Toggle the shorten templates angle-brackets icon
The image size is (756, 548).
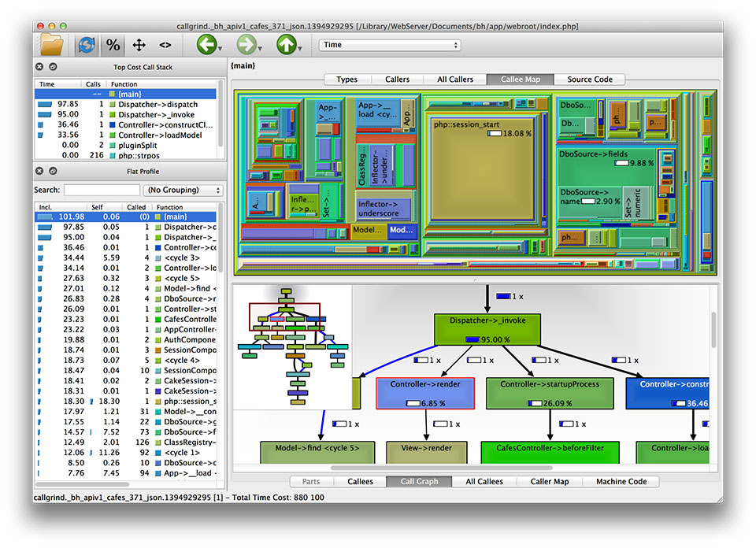(165, 46)
